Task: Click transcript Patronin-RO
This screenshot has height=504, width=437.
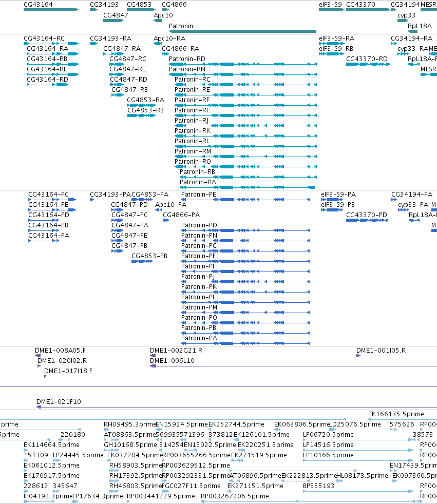Action: tap(245, 167)
